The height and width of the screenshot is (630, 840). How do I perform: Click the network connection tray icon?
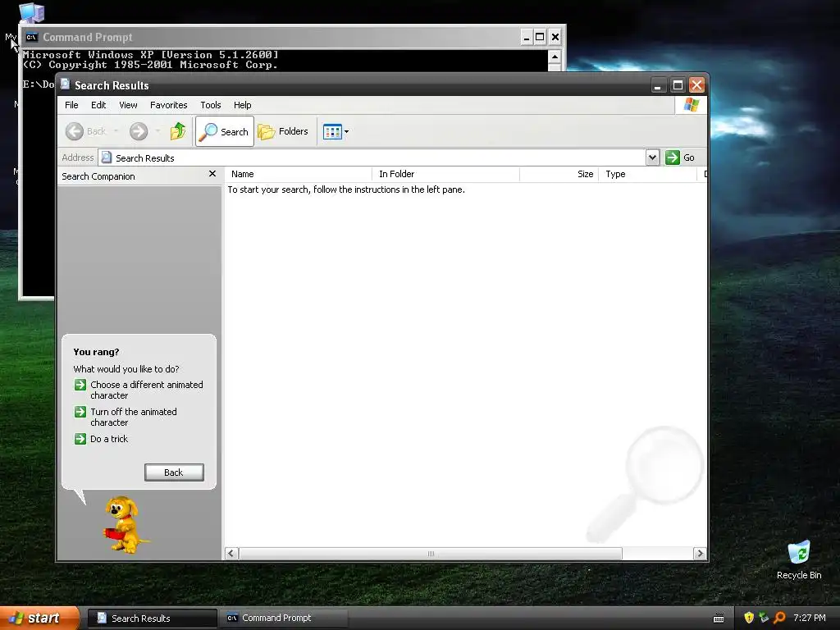tap(764, 618)
